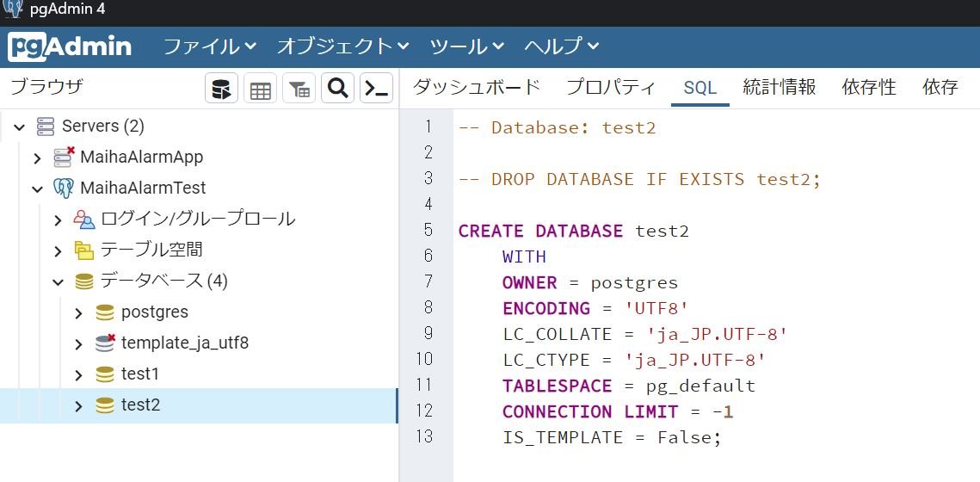Click the pgAdmin 4 title bar icon
The image size is (980, 482).
(x=13, y=9)
